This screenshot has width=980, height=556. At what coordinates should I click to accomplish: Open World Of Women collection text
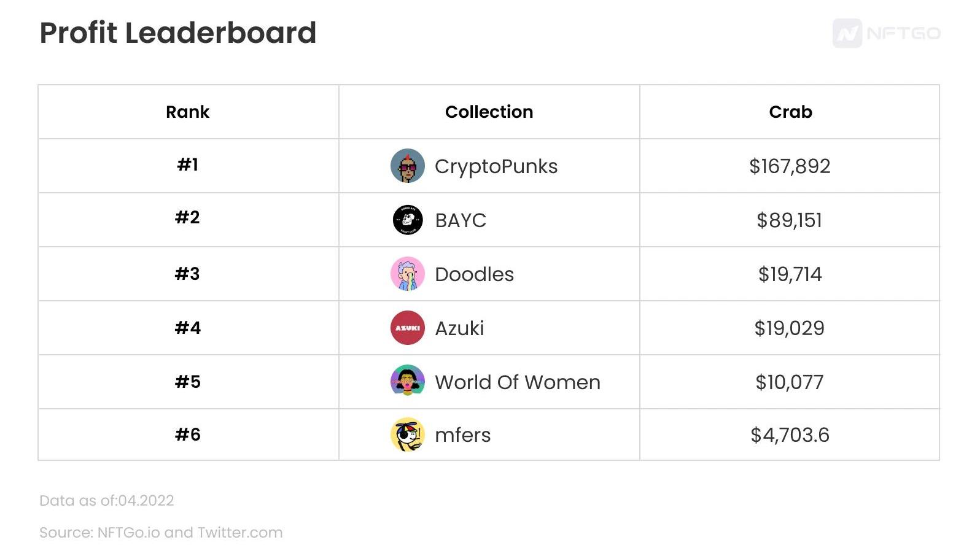point(518,382)
